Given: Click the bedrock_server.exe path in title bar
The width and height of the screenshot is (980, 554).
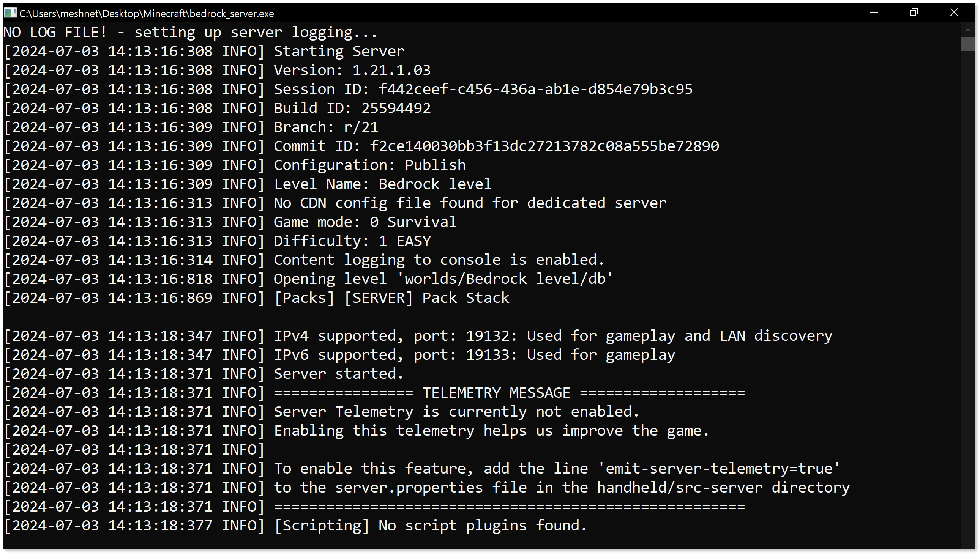Looking at the screenshot, I should coord(147,14).
